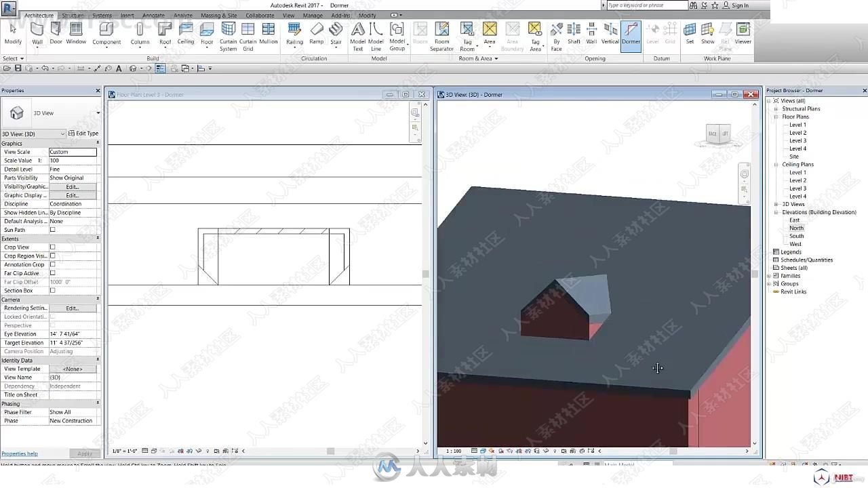
Task: Select the Roof tool
Action: tap(165, 34)
